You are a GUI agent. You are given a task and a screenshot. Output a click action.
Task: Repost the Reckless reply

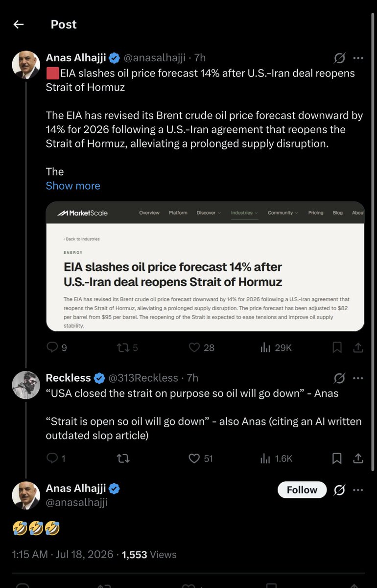(123, 458)
